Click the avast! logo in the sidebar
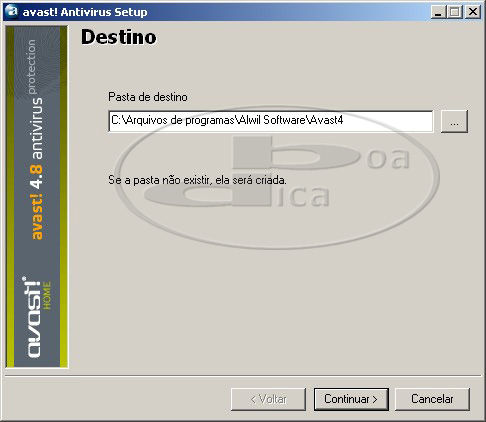 pos(33,317)
